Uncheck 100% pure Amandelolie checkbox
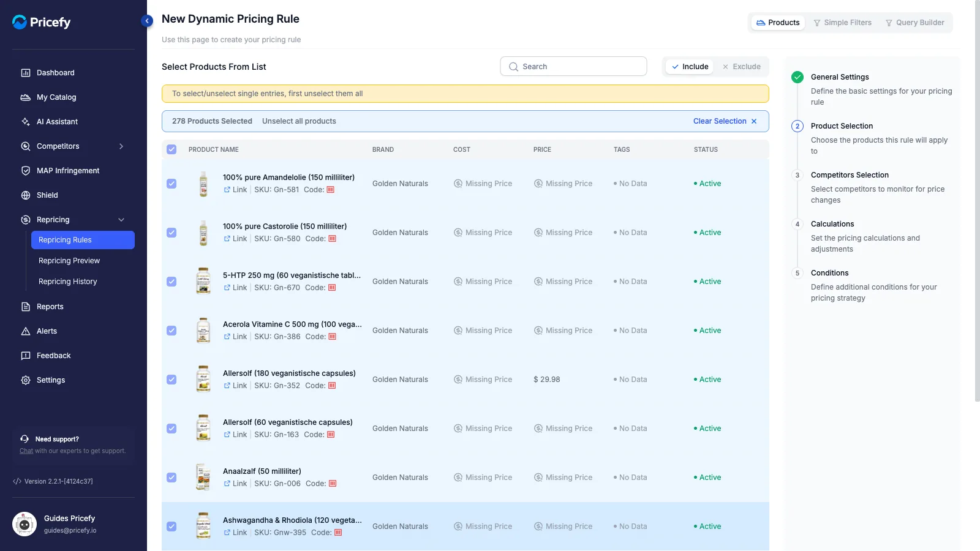This screenshot has height=551, width=980. coord(171,184)
